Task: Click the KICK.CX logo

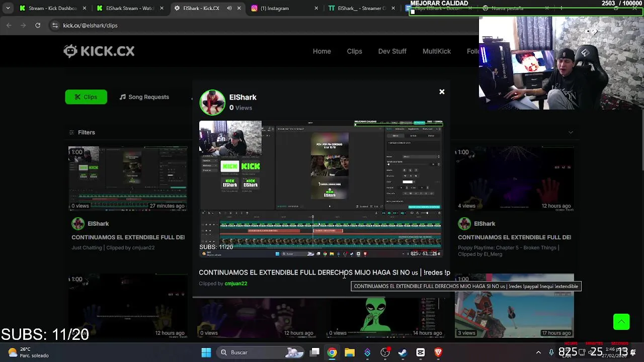Action: pos(99,51)
